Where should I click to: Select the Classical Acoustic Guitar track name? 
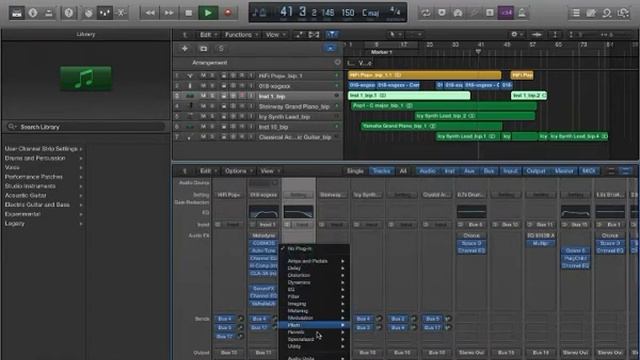[295, 137]
